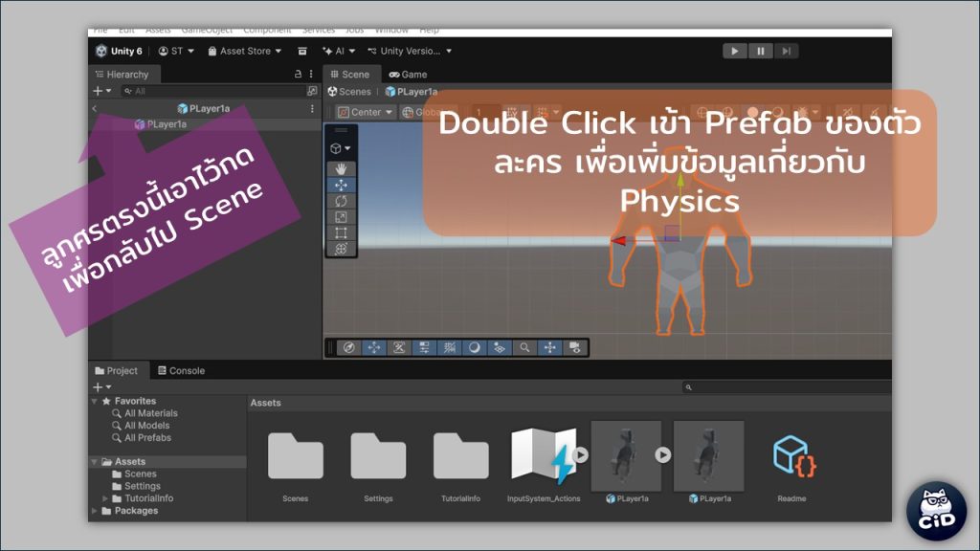Choose the Scale tool
Viewport: 980px width, 551px height.
click(342, 217)
